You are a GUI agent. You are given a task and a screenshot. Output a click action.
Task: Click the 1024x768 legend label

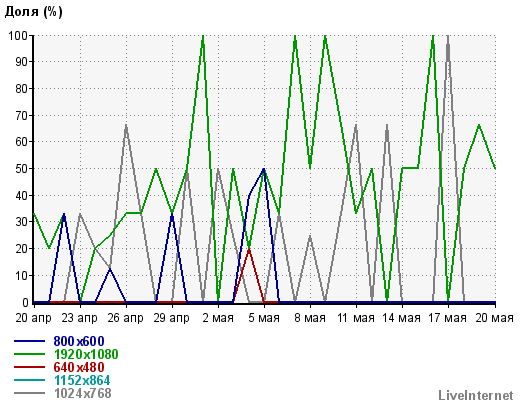pos(83,393)
